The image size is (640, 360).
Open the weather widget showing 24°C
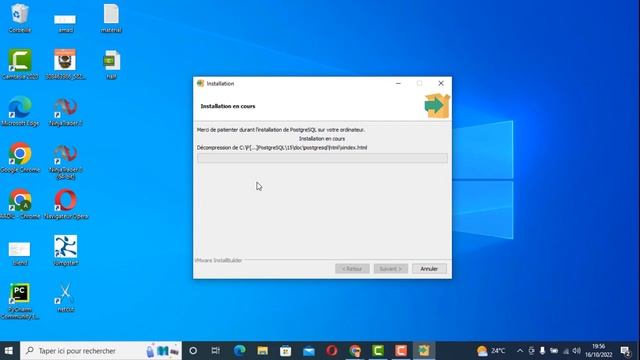(x=491, y=351)
